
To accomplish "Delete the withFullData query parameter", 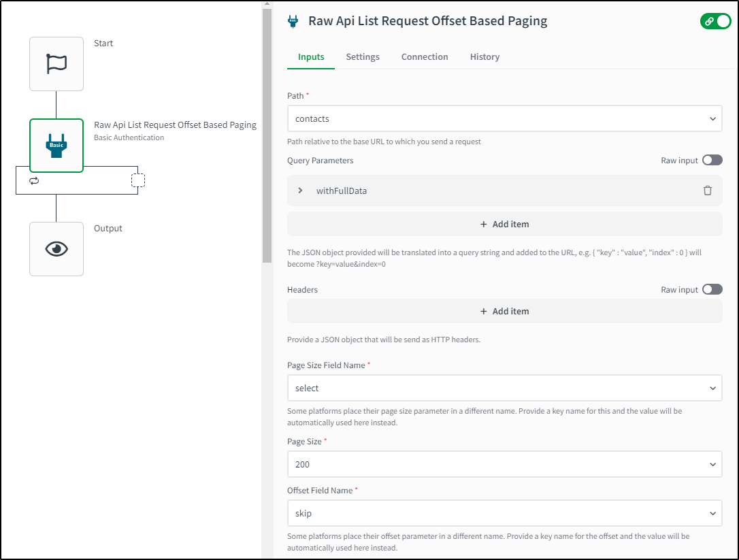I will (x=708, y=191).
